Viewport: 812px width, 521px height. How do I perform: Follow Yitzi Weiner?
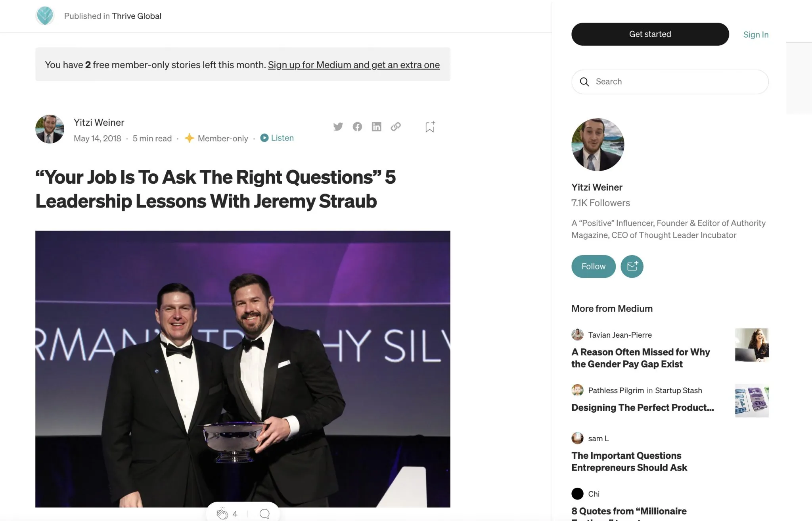(x=593, y=266)
